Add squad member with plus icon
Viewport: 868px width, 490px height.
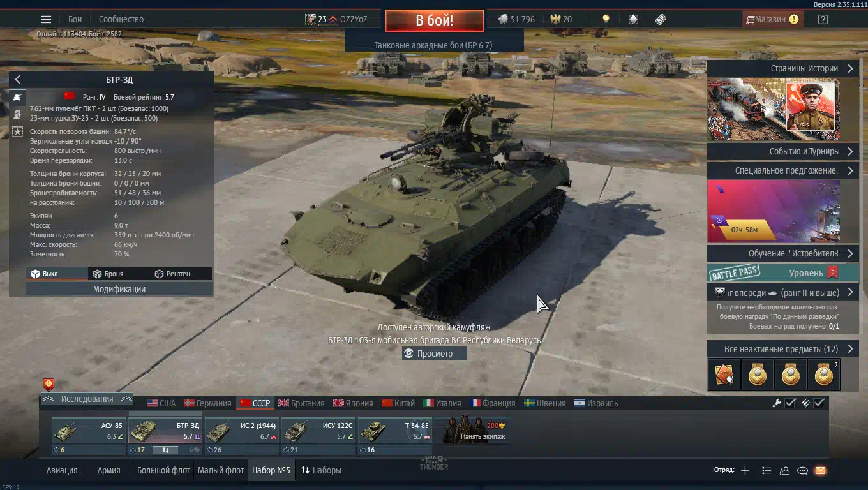[x=745, y=470]
